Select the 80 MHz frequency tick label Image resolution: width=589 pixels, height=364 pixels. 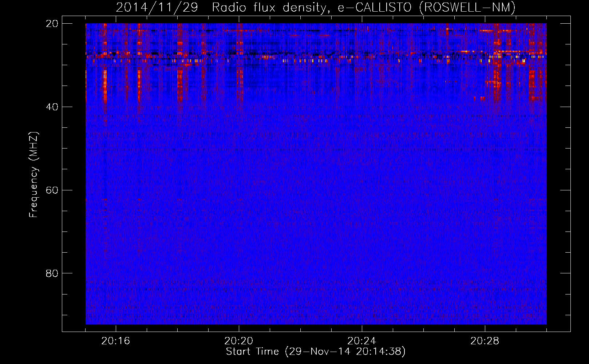coord(52,273)
